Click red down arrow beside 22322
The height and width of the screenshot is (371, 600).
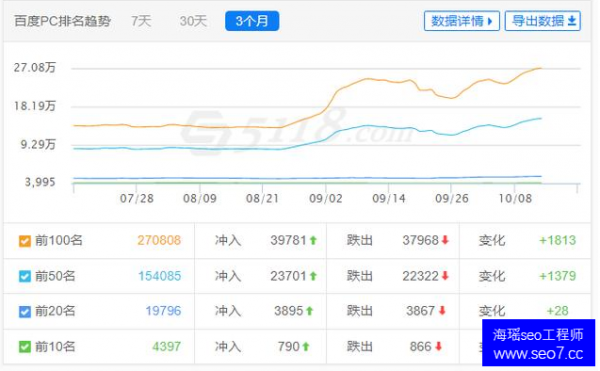445,276
